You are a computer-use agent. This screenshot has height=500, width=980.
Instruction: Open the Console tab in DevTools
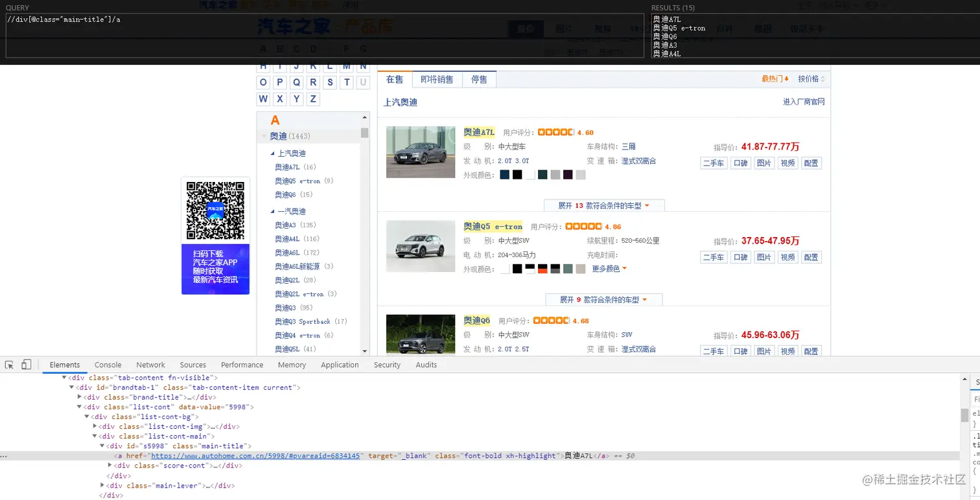(108, 365)
